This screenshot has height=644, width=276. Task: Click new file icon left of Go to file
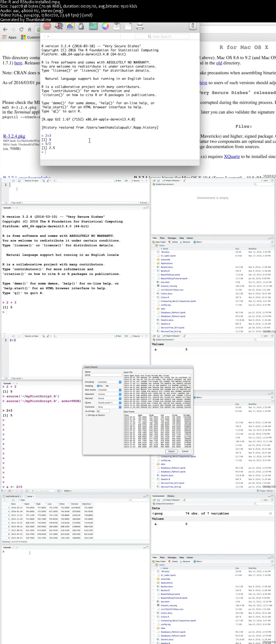pos(3,491)
